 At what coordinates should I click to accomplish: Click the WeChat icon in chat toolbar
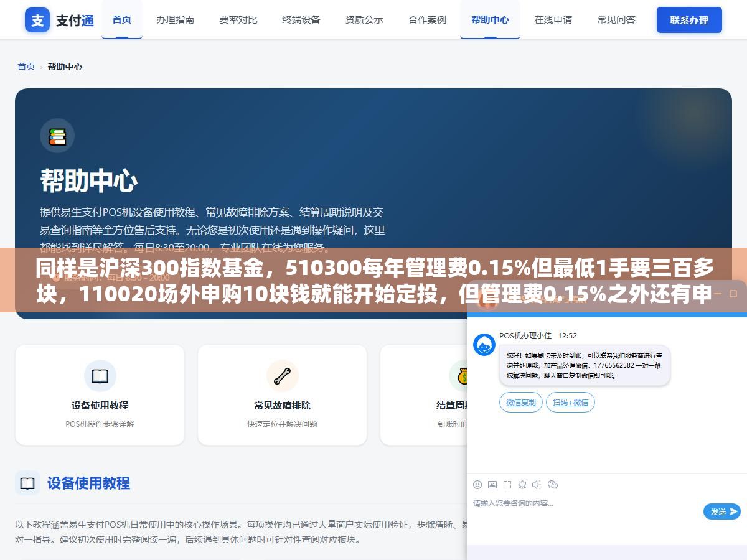[x=553, y=484]
